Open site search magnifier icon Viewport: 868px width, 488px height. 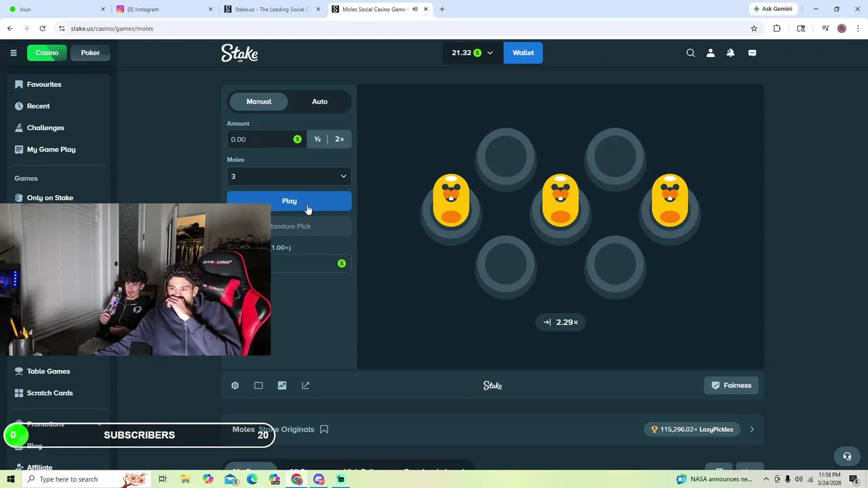(x=690, y=53)
